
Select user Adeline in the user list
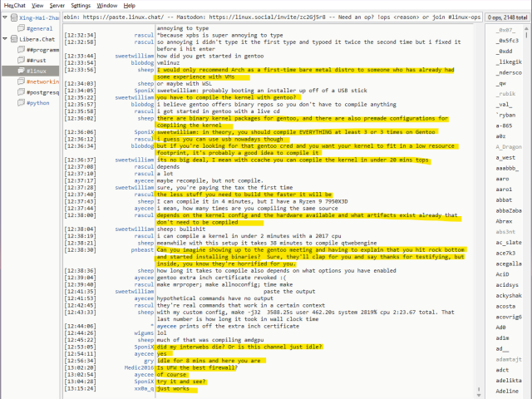[507, 391]
